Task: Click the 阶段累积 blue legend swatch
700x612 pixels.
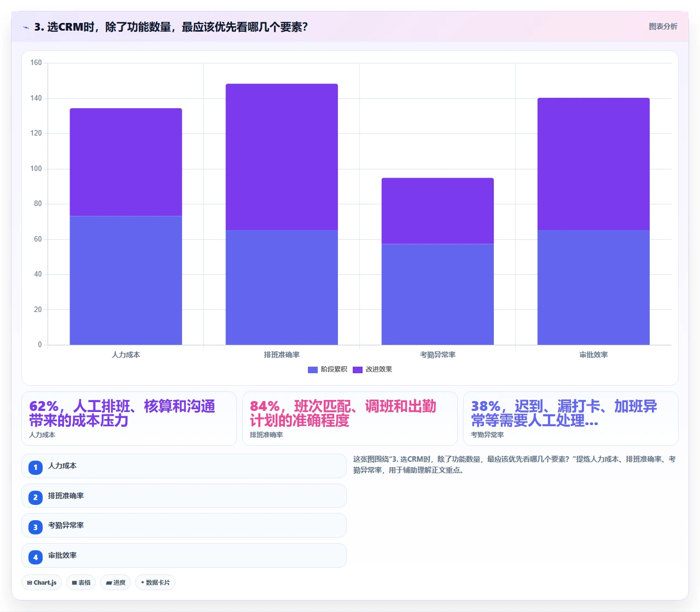Action: click(x=313, y=370)
